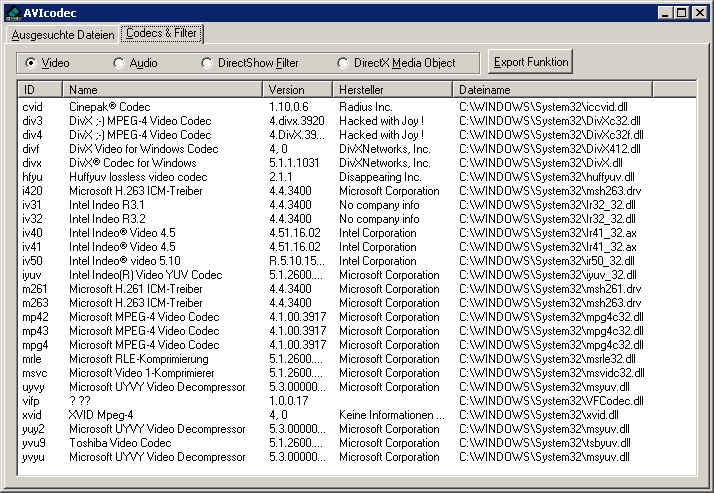Select the yuy2 row ID
Screen dimensions: 714x493
[x=33, y=429]
